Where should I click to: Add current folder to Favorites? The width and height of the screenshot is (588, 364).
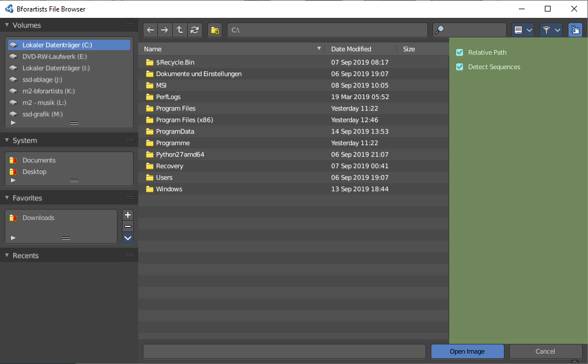click(x=128, y=215)
